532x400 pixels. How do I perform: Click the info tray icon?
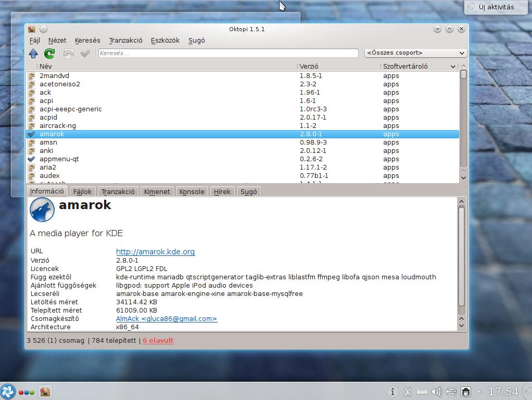click(392, 392)
